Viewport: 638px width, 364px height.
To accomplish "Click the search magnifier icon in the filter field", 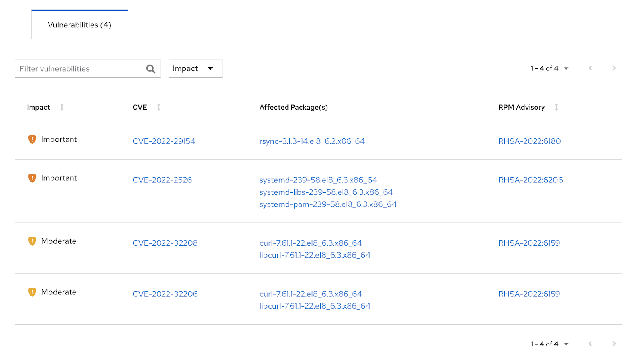I will (150, 68).
